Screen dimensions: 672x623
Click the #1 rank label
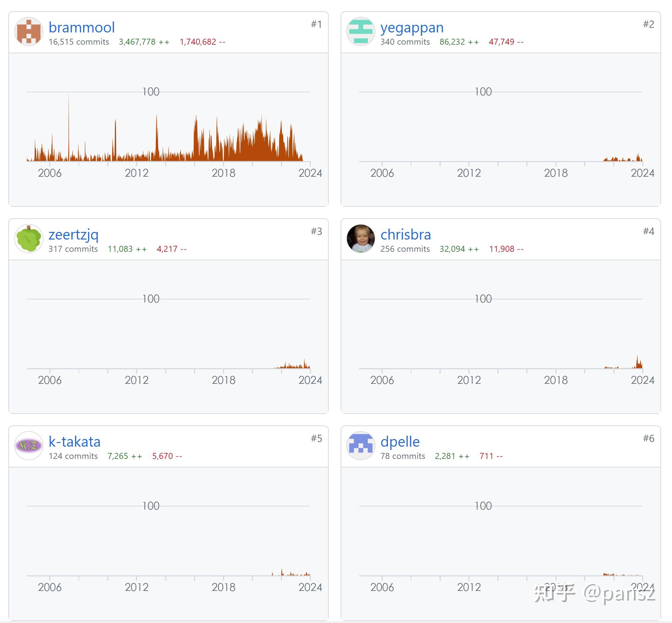pyautogui.click(x=316, y=24)
